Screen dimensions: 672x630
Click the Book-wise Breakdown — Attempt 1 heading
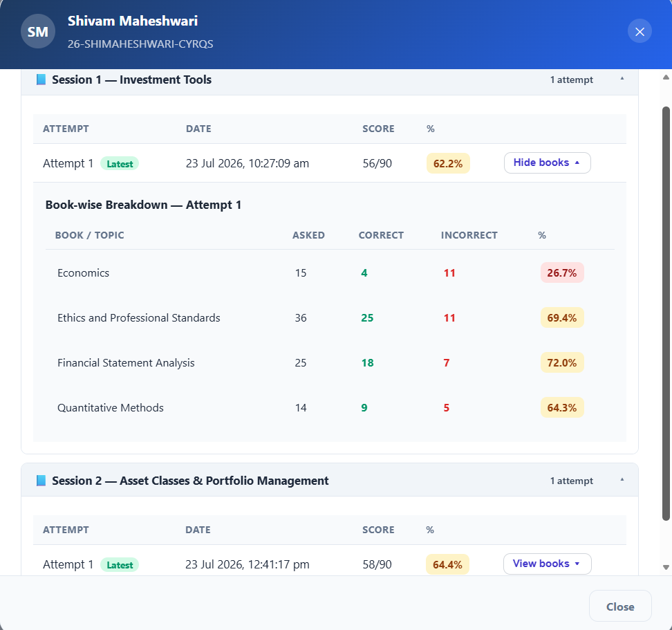point(143,205)
